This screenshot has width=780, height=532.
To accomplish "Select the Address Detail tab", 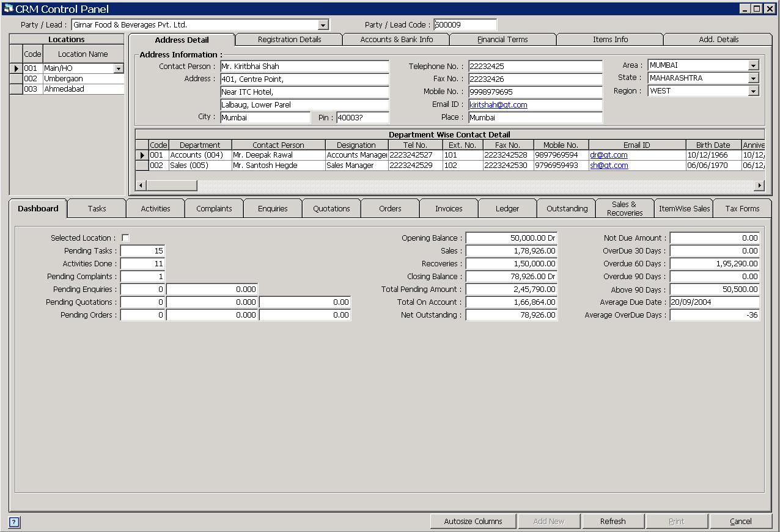I will click(x=182, y=40).
